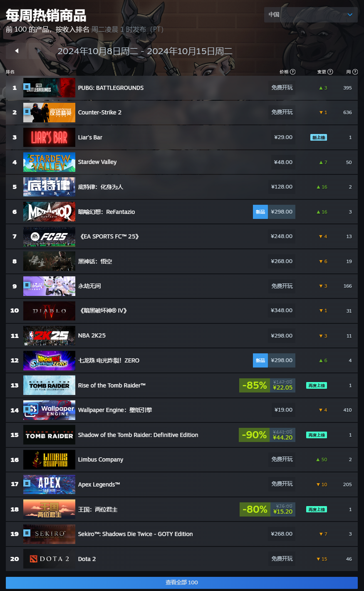Open the Stardew Valley game title
Image resolution: width=364 pixels, height=591 pixels.
[97, 162]
